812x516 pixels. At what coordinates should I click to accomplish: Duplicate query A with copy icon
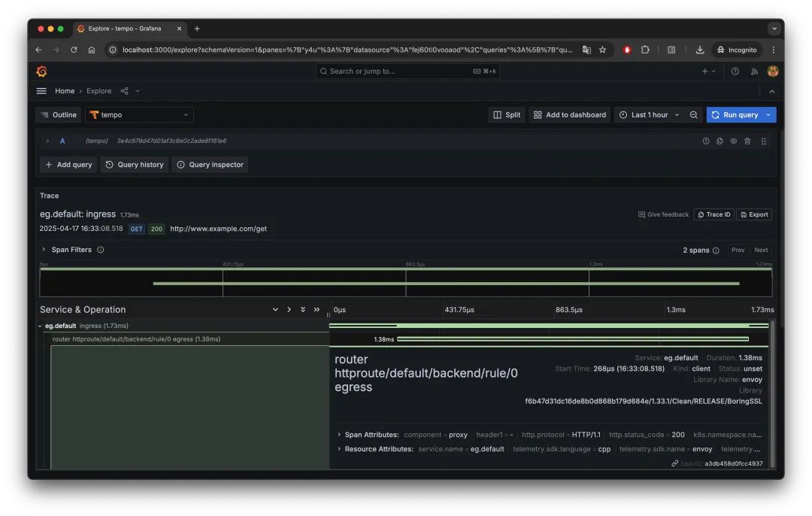(720, 141)
